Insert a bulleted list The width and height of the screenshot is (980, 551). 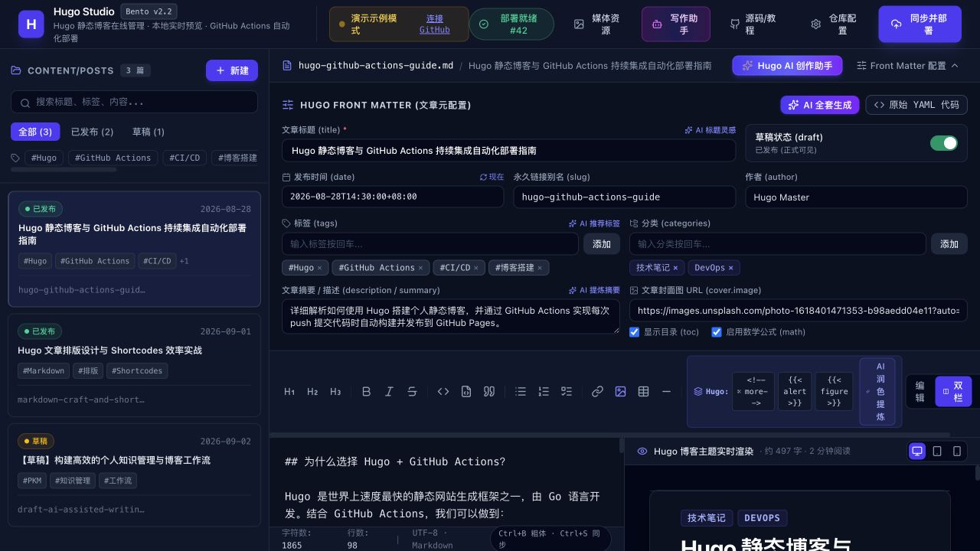pos(521,392)
